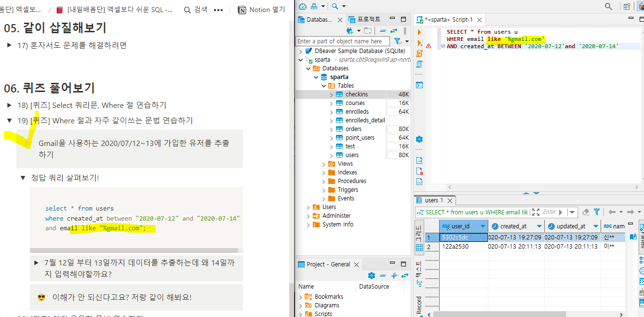644x317 pixels.
Task: Open the Notion page more options (•••)
Action: click(218, 10)
